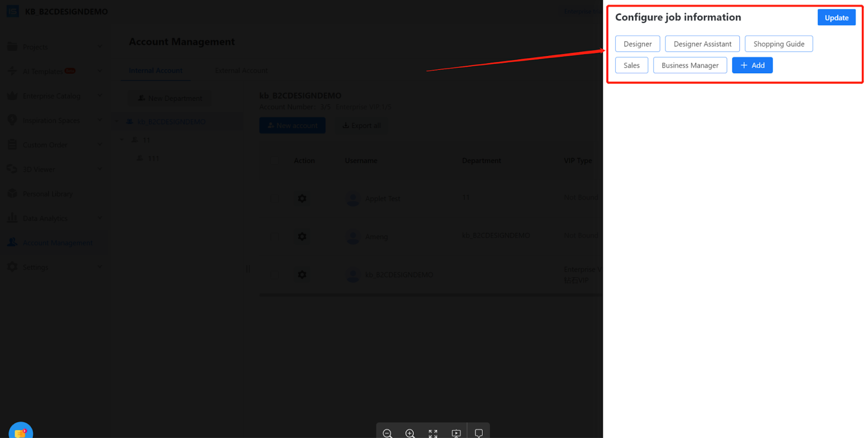Select kb_B2CDESIGNDEMO in the department tree
This screenshot has width=868, height=438.
[x=171, y=122]
